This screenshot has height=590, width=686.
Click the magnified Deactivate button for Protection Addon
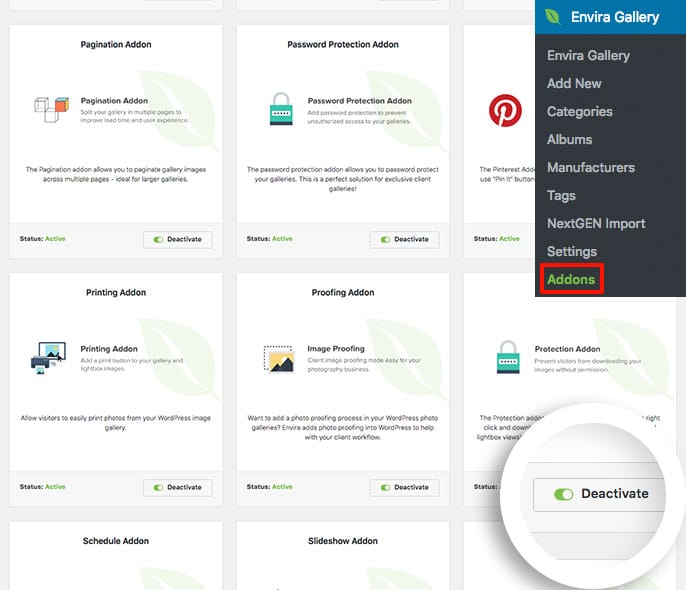coord(599,494)
